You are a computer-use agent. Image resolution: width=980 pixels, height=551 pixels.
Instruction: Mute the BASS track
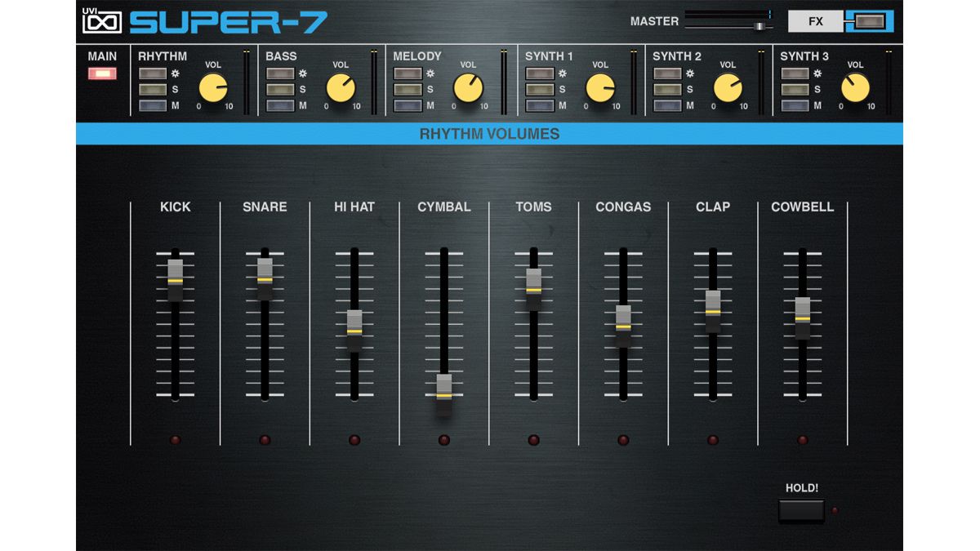coord(280,106)
